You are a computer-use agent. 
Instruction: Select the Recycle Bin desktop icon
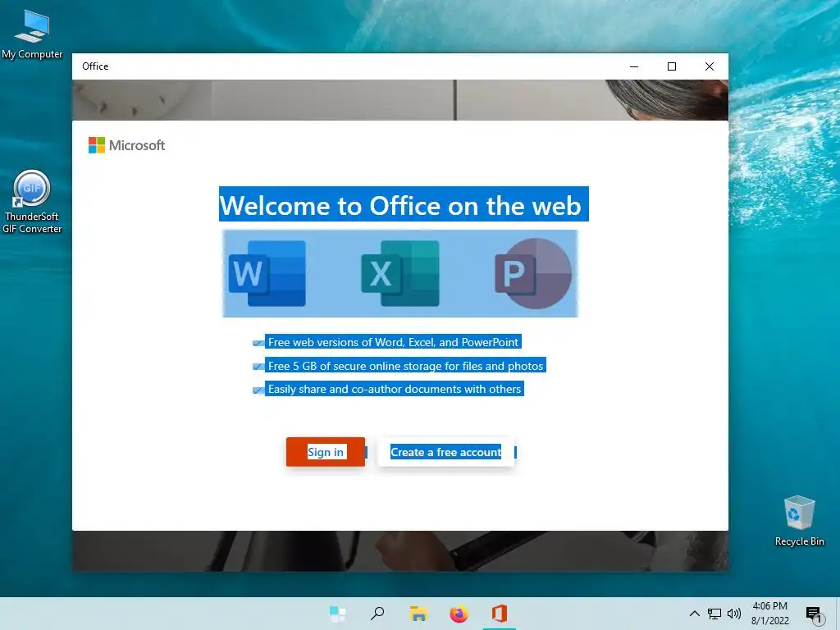(x=799, y=521)
